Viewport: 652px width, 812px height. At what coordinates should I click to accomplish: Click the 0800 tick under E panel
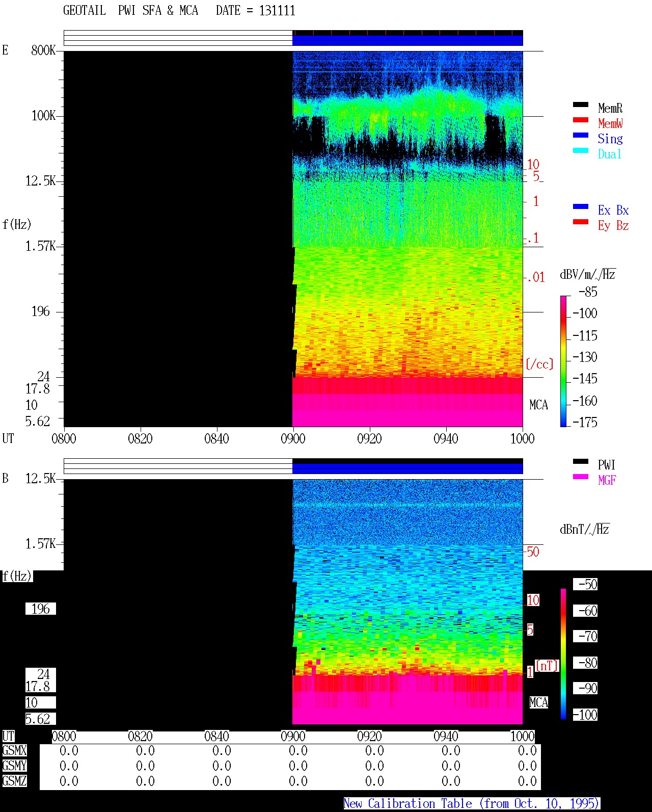click(64, 438)
